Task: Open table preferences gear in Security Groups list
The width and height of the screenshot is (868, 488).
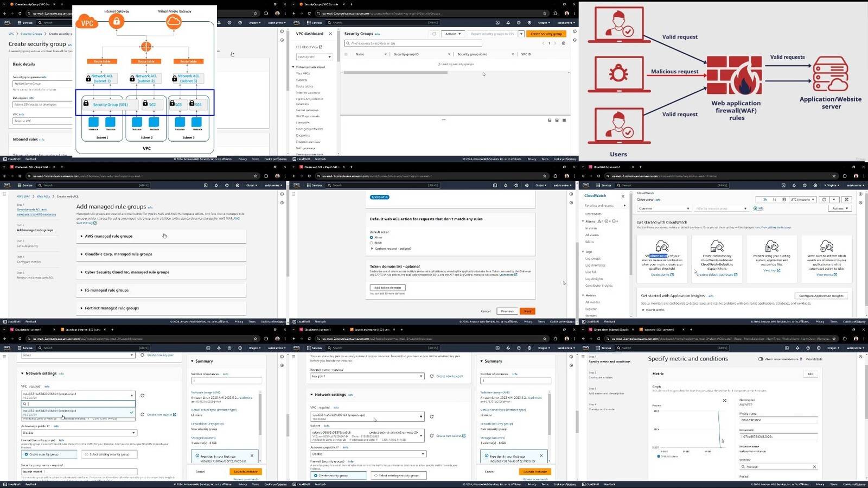Action: pos(563,43)
